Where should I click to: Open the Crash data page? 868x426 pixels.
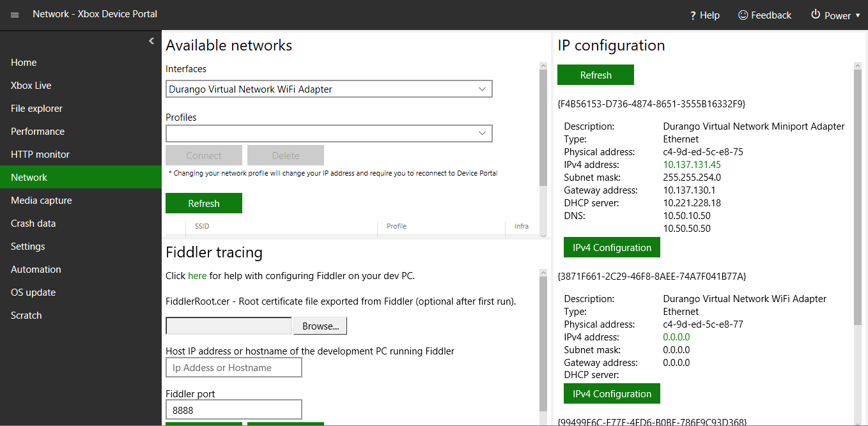coord(81,224)
